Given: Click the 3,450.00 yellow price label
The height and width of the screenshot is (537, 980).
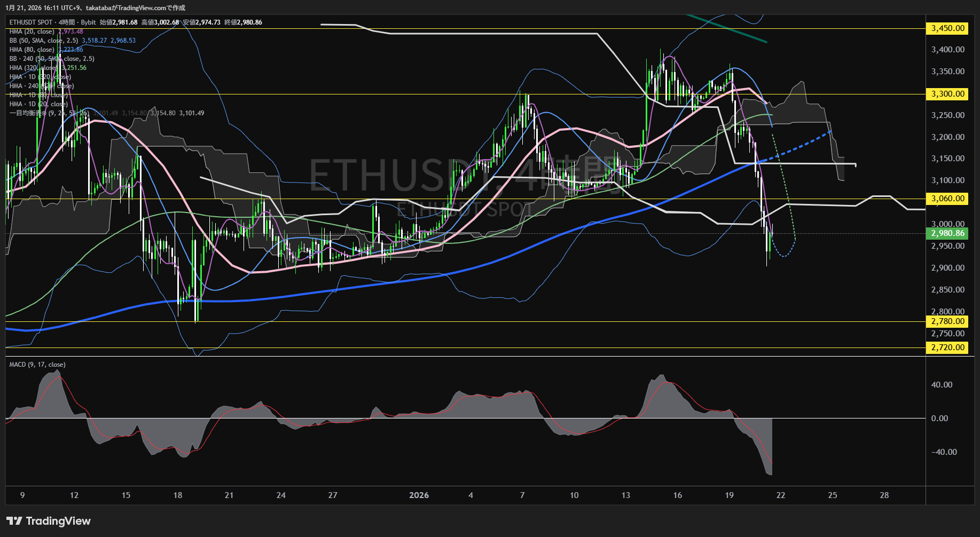Looking at the screenshot, I should pyautogui.click(x=948, y=28).
